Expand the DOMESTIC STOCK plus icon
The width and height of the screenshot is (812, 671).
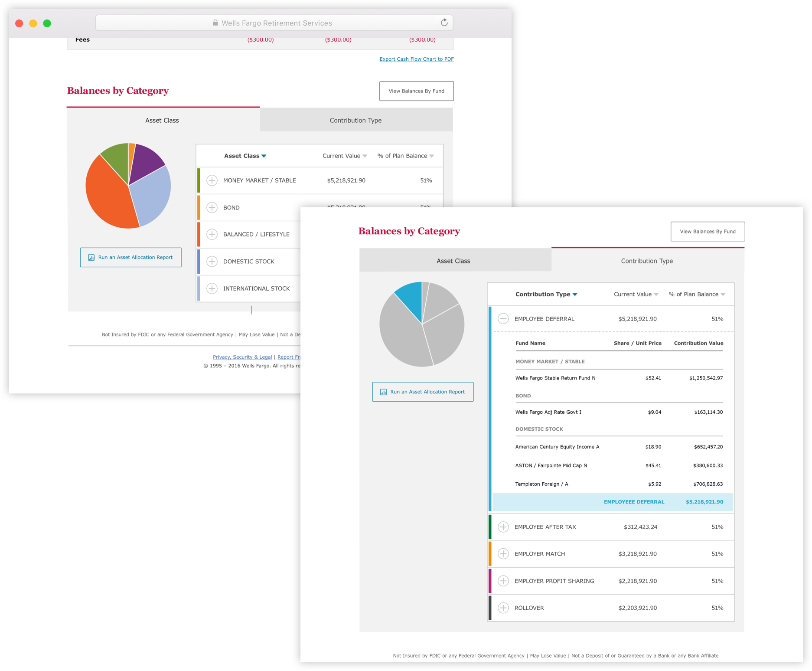click(x=212, y=262)
